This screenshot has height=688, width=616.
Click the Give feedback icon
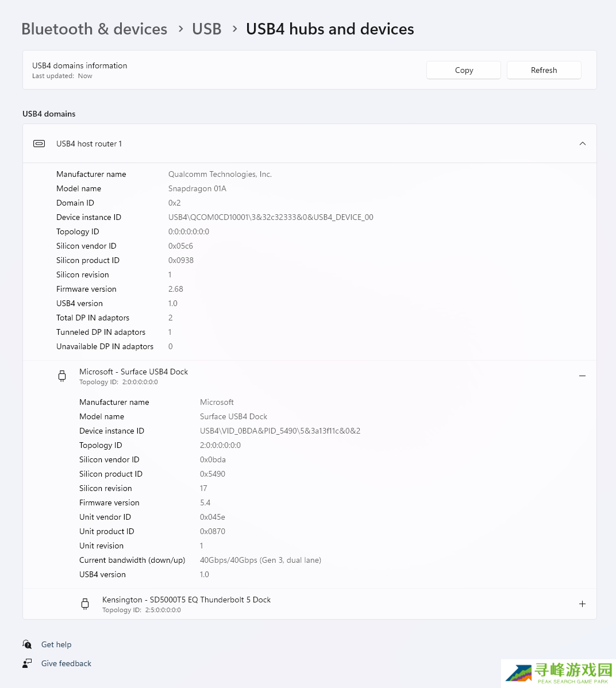[27, 663]
